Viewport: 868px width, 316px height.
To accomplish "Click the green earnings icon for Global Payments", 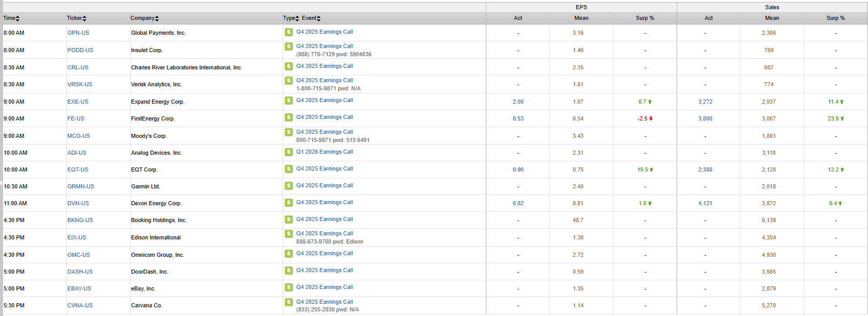I will [x=289, y=32].
